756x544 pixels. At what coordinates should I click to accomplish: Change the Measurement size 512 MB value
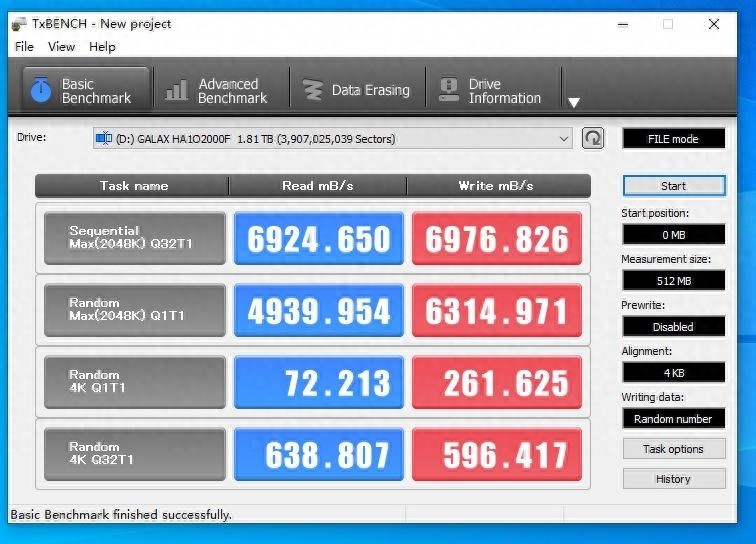[674, 281]
